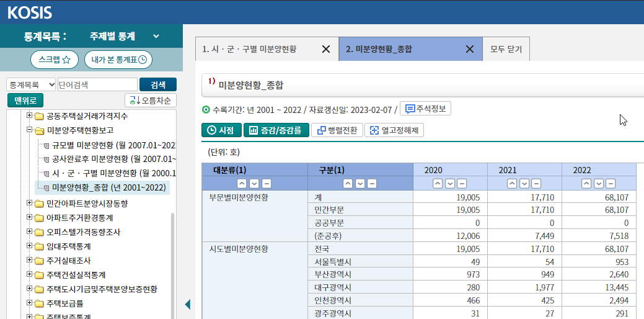Click the 검색 button
Screen dimensions: 644x319
pyautogui.click(x=158, y=84)
